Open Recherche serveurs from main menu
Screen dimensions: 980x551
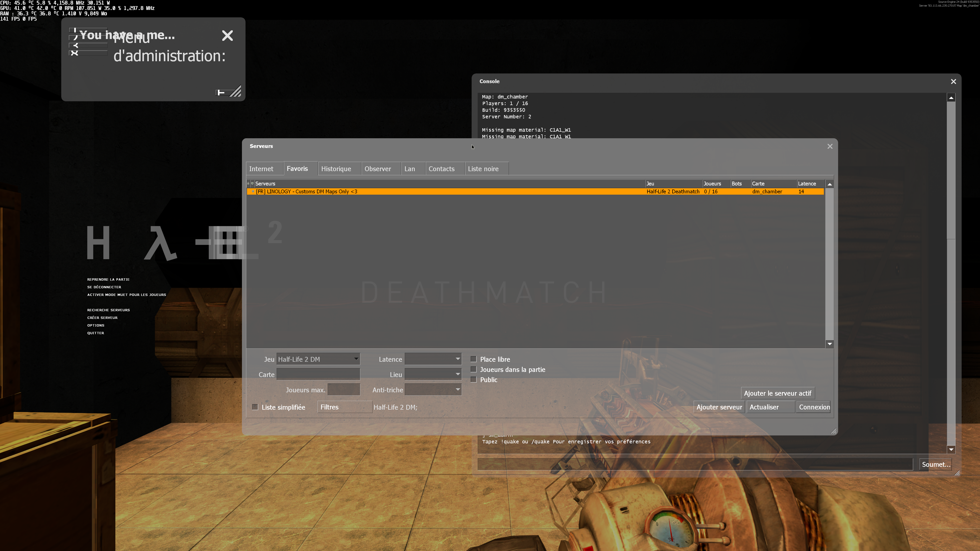tap(108, 310)
